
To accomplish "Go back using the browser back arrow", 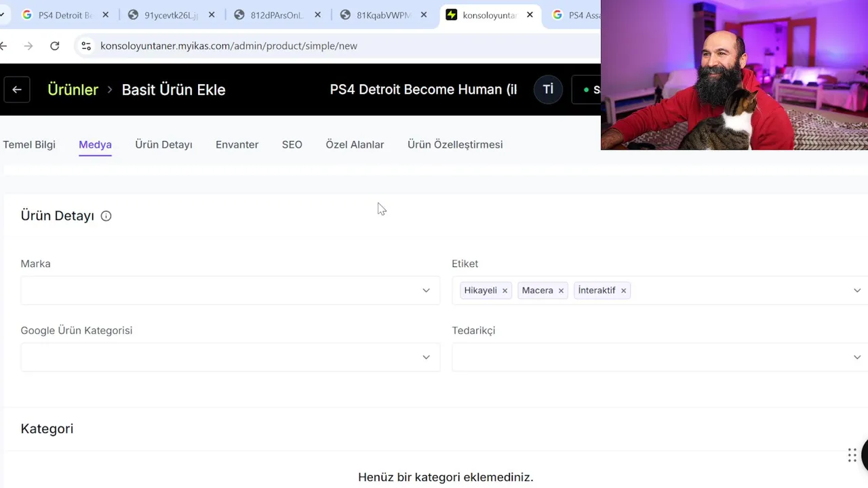I will click(x=4, y=45).
